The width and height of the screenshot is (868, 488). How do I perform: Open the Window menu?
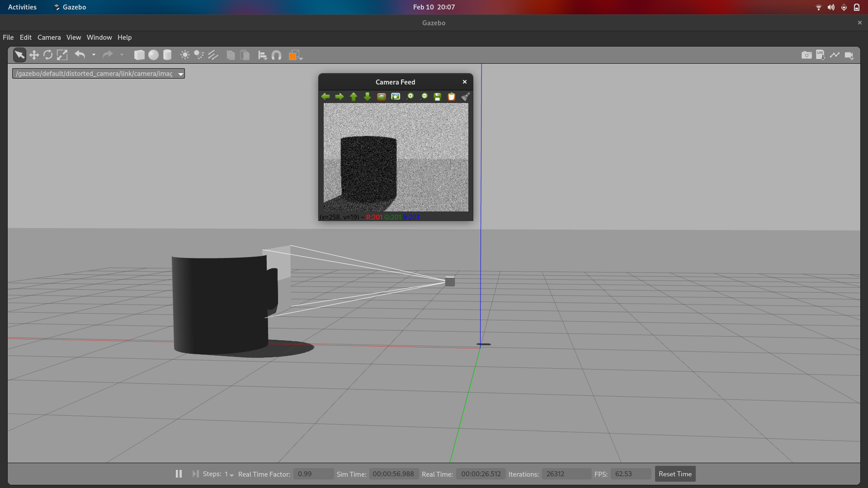pos(99,38)
